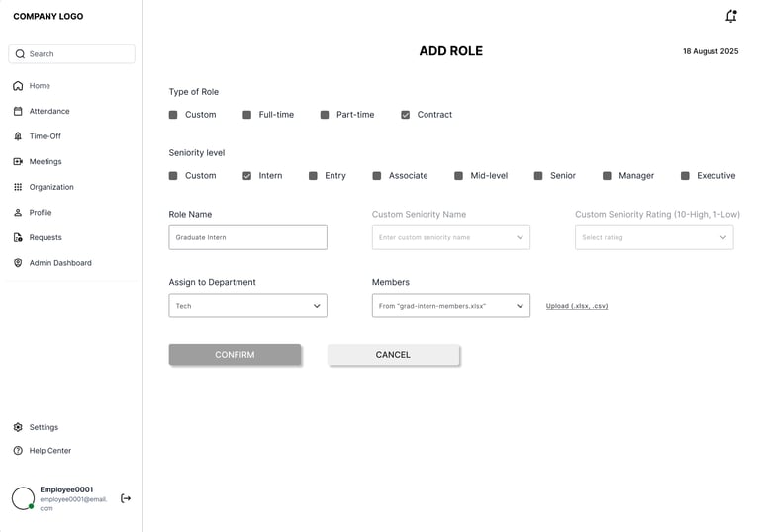This screenshot has width=760, height=532.
Task: Click the notification bell icon
Action: (x=730, y=17)
